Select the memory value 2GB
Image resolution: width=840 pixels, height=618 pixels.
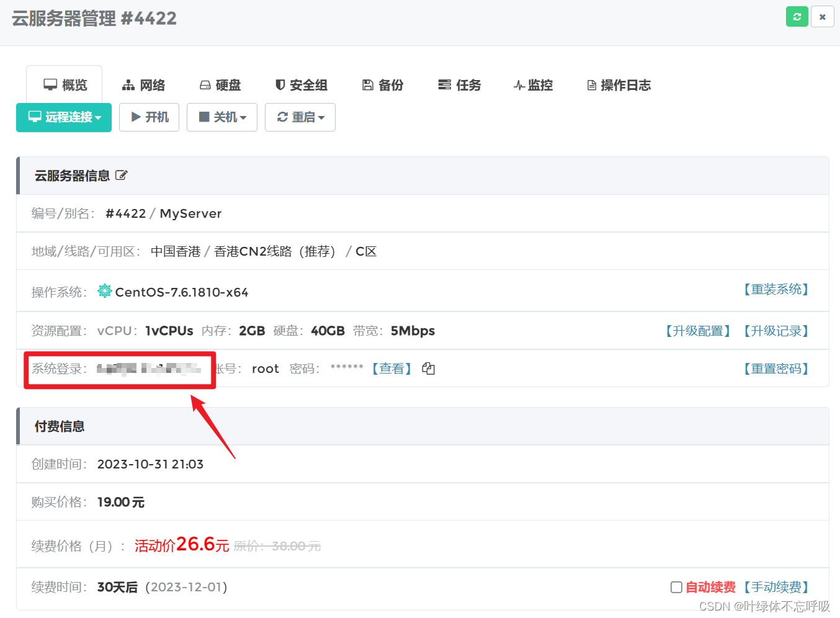coord(252,331)
